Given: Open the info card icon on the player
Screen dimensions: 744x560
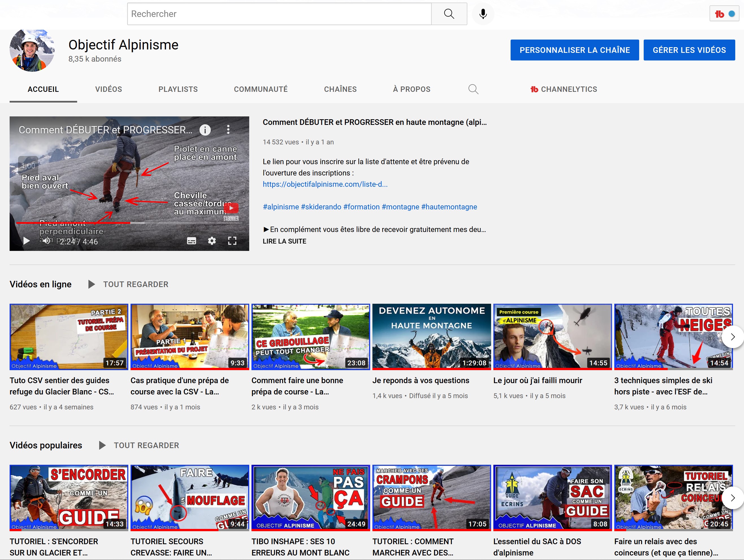Looking at the screenshot, I should 205,129.
